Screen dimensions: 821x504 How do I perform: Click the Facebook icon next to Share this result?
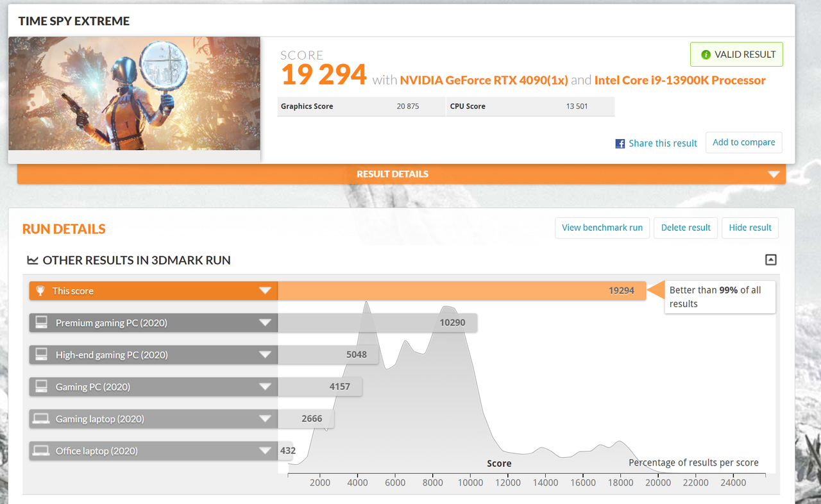point(620,144)
